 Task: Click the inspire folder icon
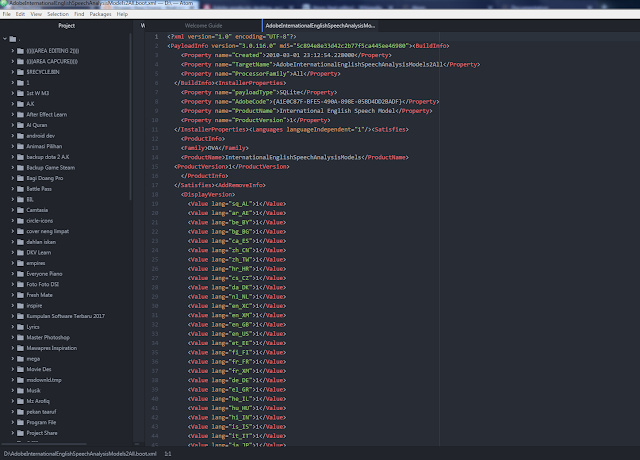click(x=20, y=306)
